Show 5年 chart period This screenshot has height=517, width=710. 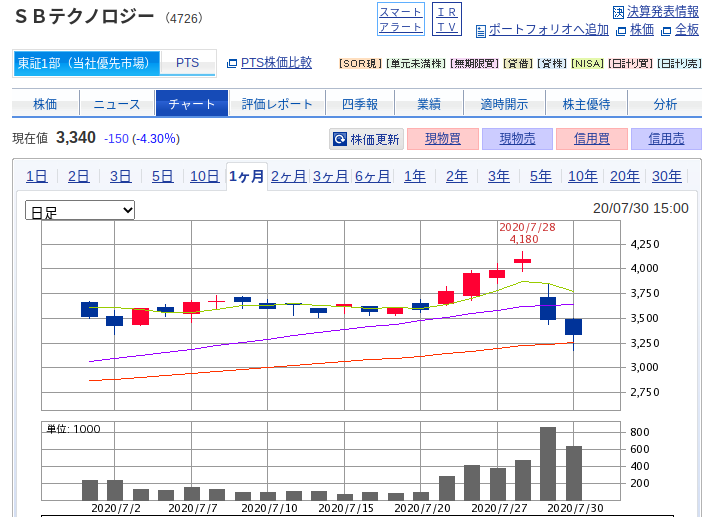541,176
